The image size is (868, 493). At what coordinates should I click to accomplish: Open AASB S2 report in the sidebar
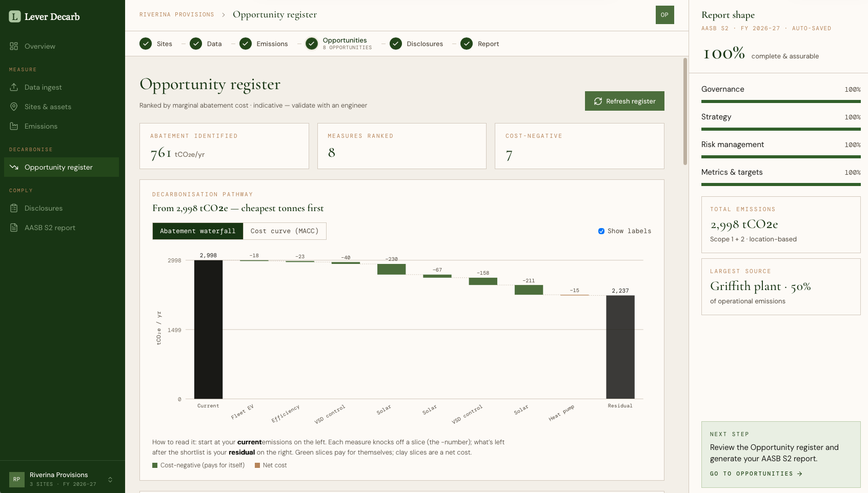pyautogui.click(x=62, y=228)
